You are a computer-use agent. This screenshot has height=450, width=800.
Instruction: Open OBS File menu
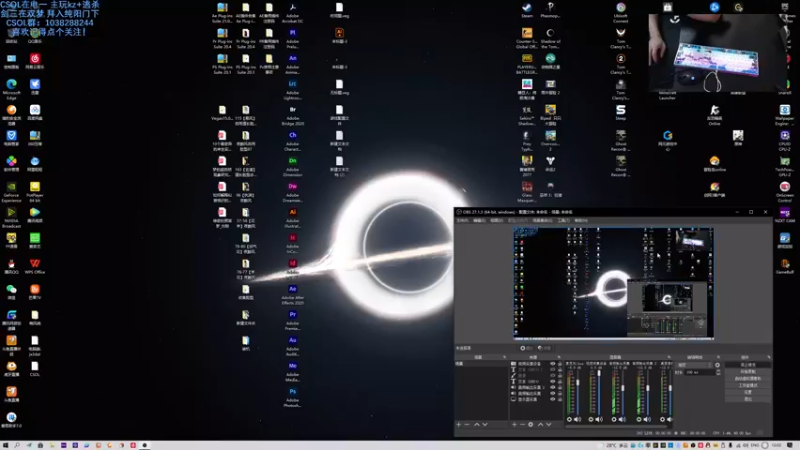[x=462, y=220]
